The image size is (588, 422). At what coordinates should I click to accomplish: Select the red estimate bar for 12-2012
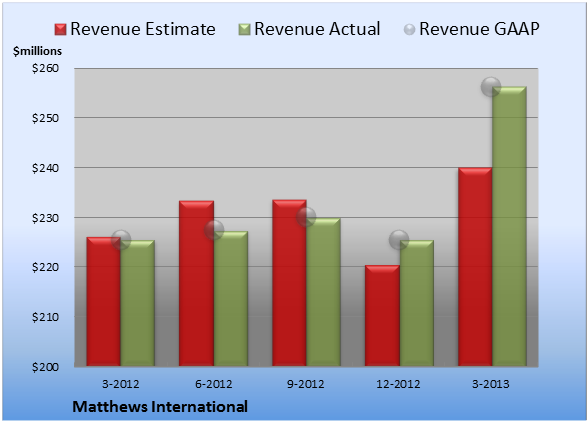pyautogui.click(x=382, y=315)
